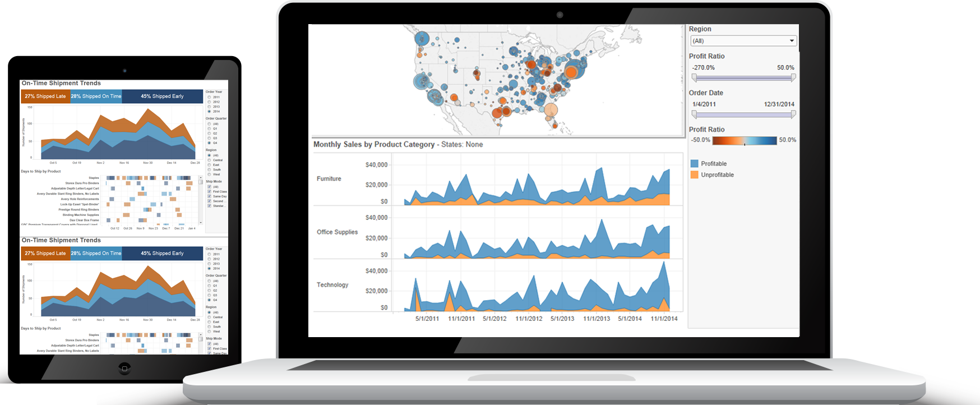Click '27% Shipped Late' banner in upper dashboard
The height and width of the screenshot is (405, 980).
pyautogui.click(x=45, y=96)
